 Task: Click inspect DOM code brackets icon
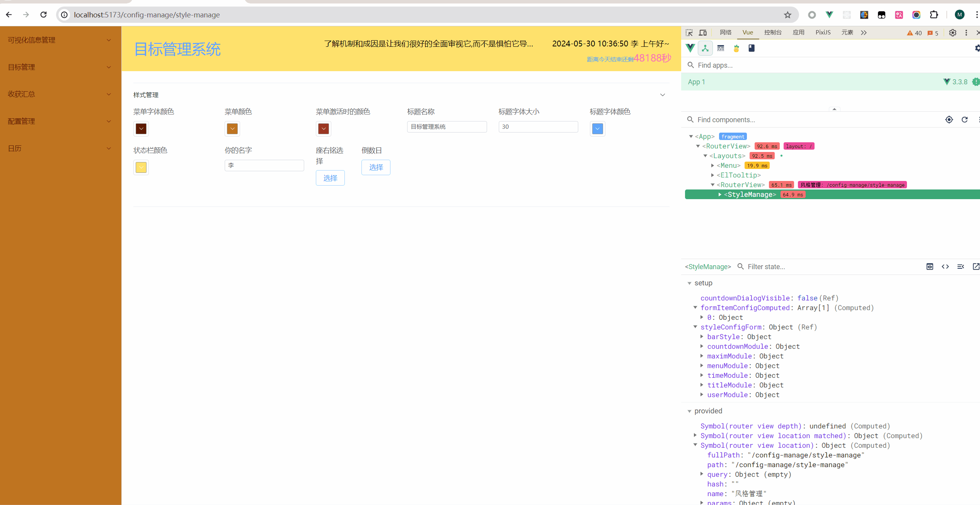945,267
